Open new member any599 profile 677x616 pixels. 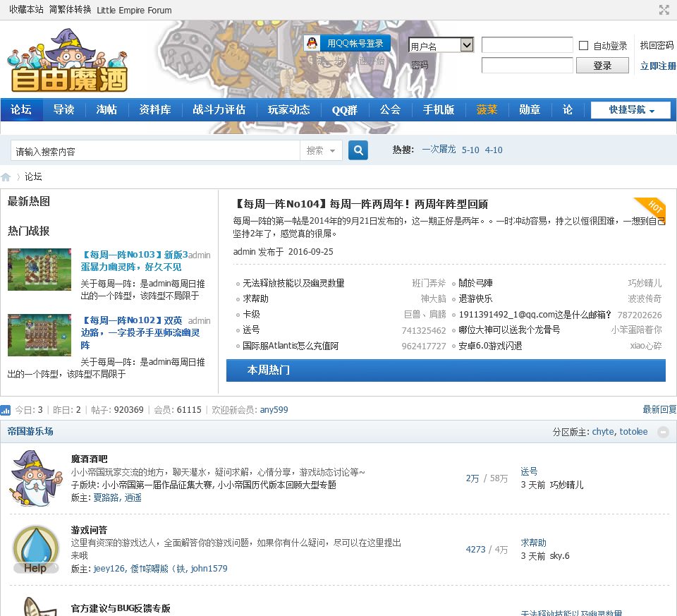(x=274, y=410)
